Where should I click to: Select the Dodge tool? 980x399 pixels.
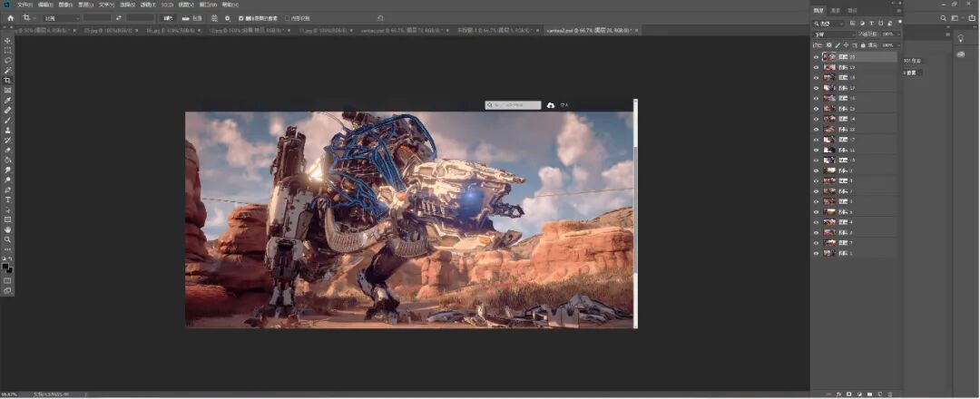coord(8,180)
